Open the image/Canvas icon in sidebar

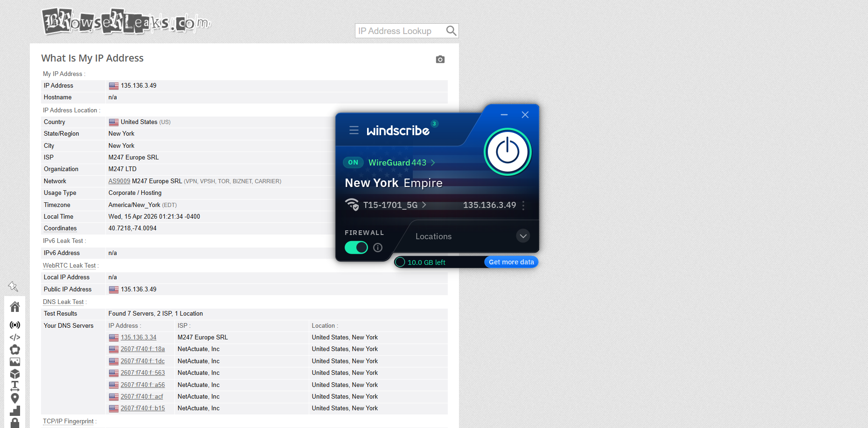(x=15, y=362)
